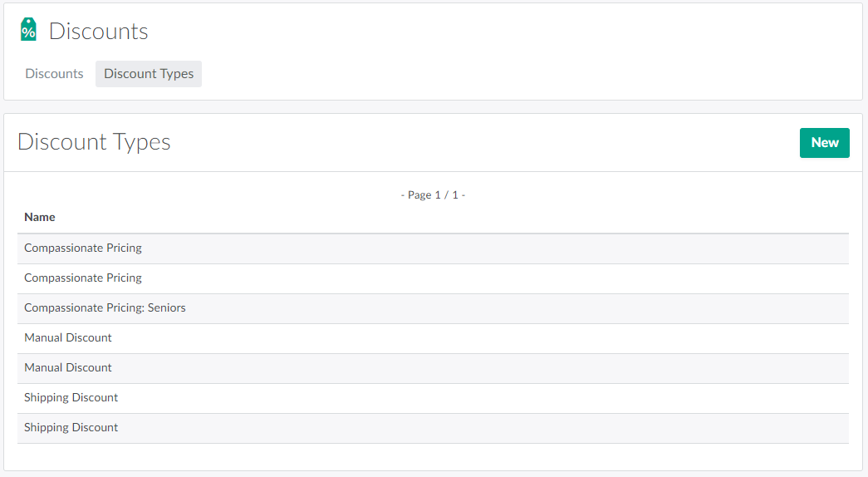Click the green discount tag icon
Screen dimensions: 868x477
pyautogui.click(x=28, y=30)
